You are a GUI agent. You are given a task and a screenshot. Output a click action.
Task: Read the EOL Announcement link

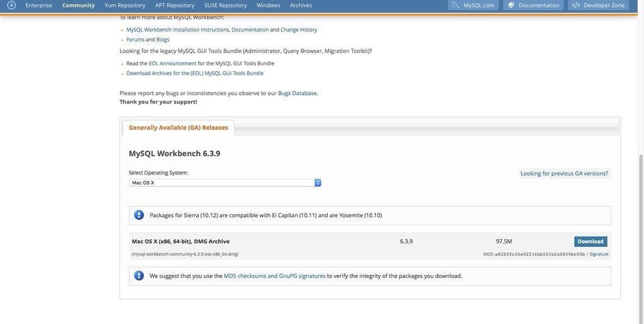click(172, 64)
